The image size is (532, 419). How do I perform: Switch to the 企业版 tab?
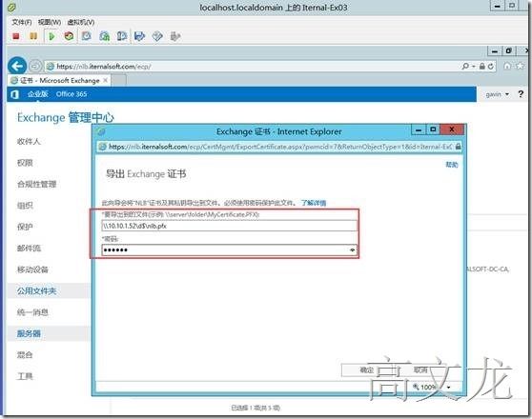pos(38,94)
